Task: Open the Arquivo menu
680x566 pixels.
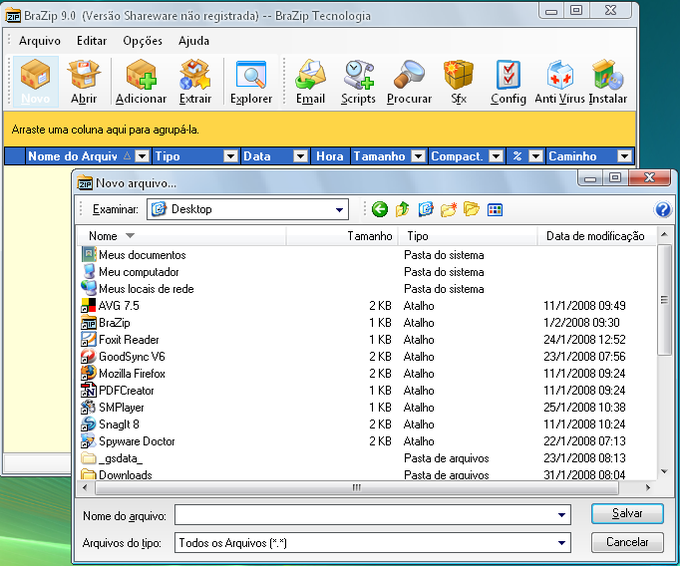Action: pos(40,41)
